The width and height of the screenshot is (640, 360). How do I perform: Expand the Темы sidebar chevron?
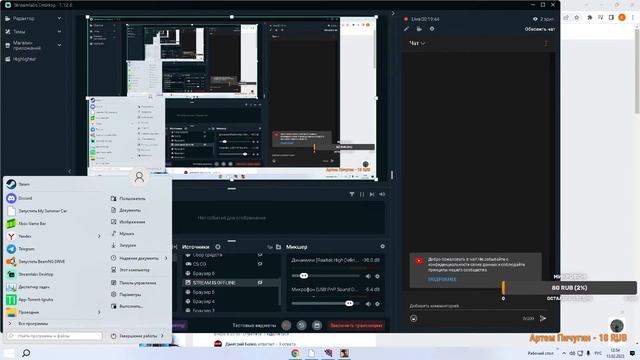tap(59, 31)
